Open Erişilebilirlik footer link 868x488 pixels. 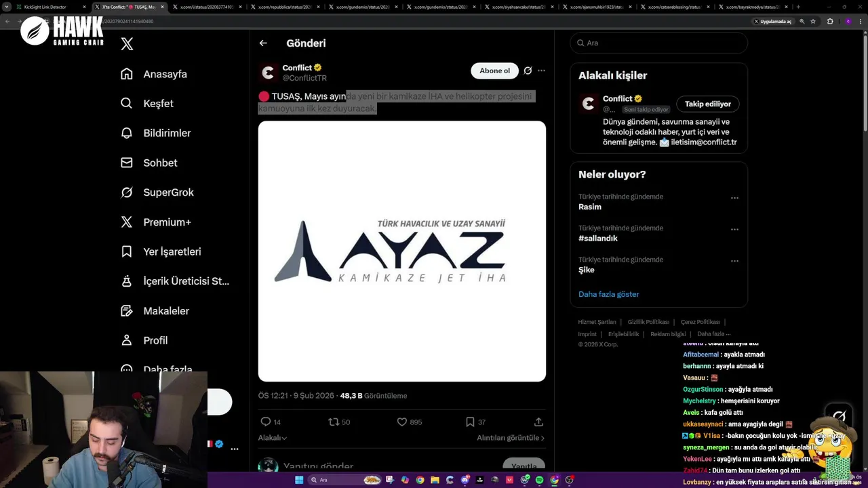pos(623,334)
